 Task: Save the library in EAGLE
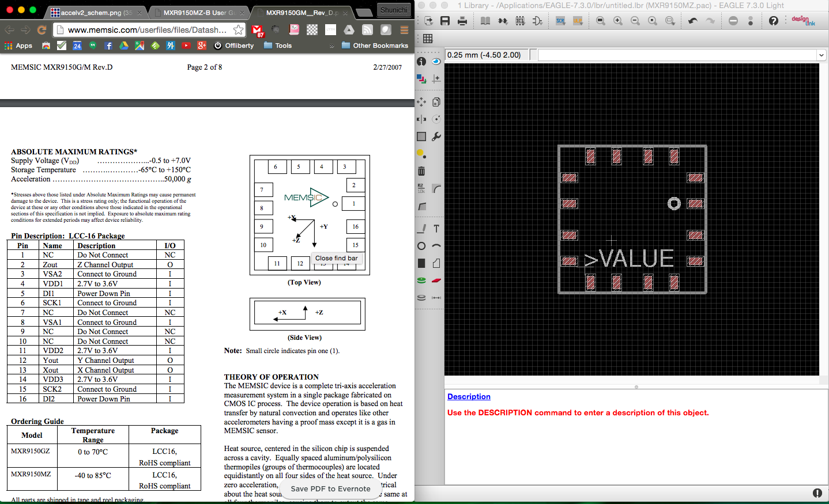pyautogui.click(x=445, y=21)
